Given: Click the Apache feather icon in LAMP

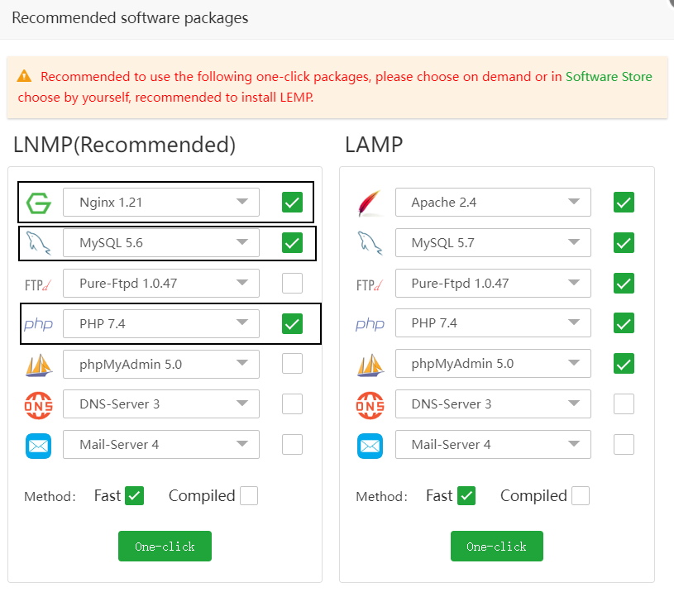Looking at the screenshot, I should tap(370, 203).
